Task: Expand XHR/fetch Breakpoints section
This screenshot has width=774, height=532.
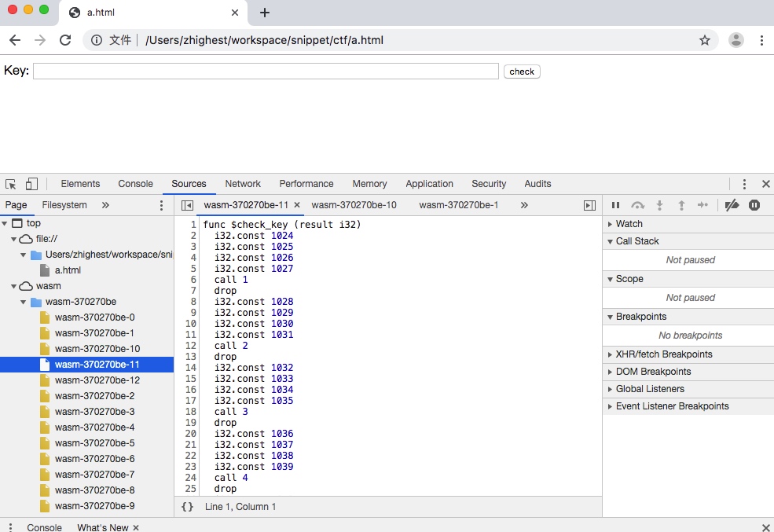Action: click(663, 354)
